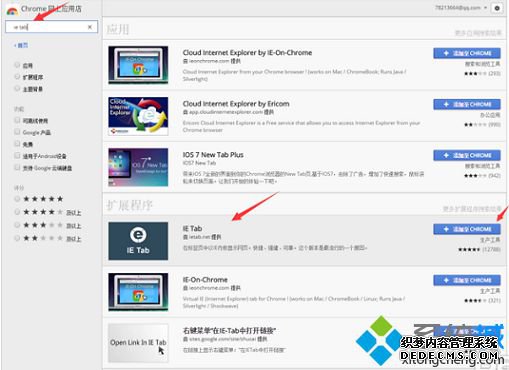Click 'Cloud Internet Explorer by Ericom' title

point(236,104)
